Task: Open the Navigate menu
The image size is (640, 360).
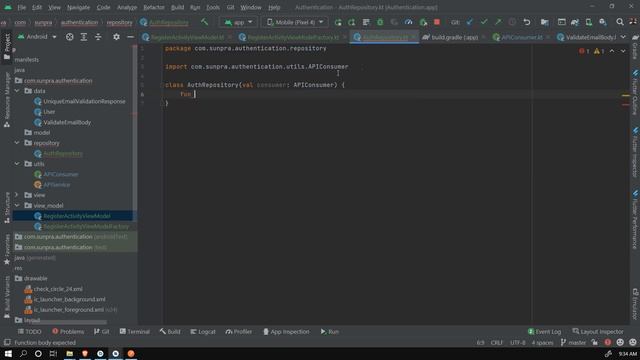Action: 78,7
